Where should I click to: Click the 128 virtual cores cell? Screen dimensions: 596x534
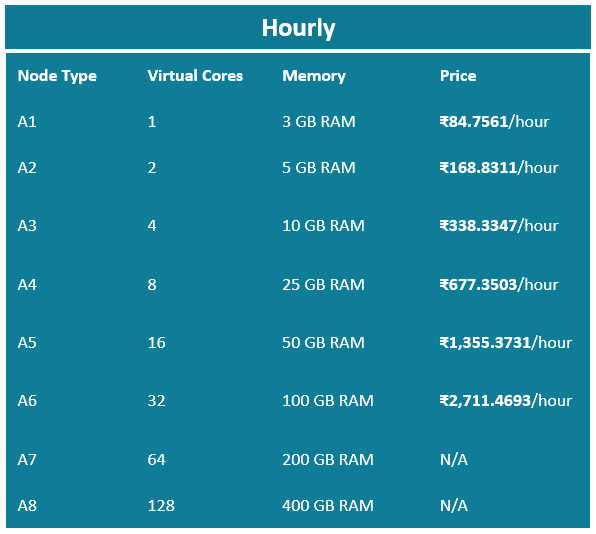point(161,506)
